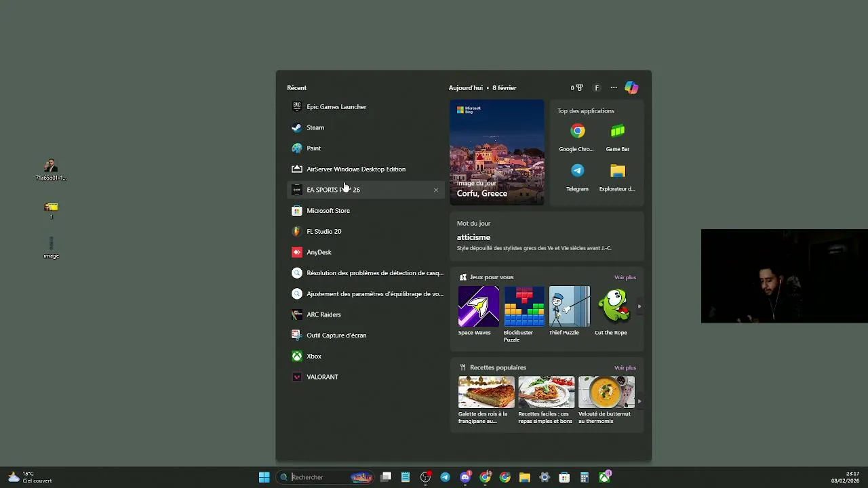Click Voir plus for Jeux pour vous

coord(625,277)
